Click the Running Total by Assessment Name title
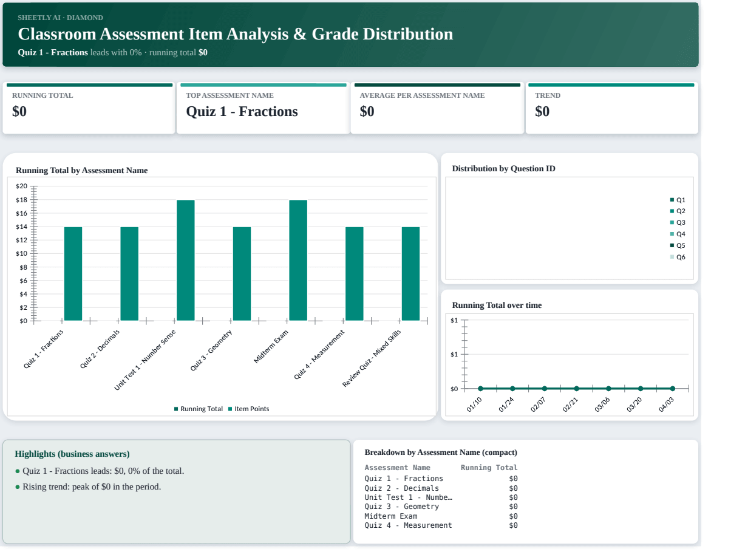 (x=82, y=171)
